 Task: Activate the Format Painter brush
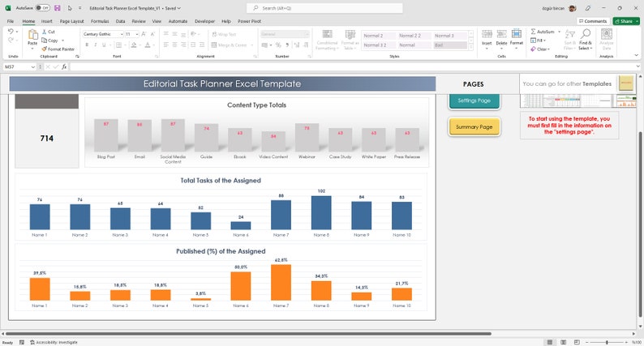(45, 49)
